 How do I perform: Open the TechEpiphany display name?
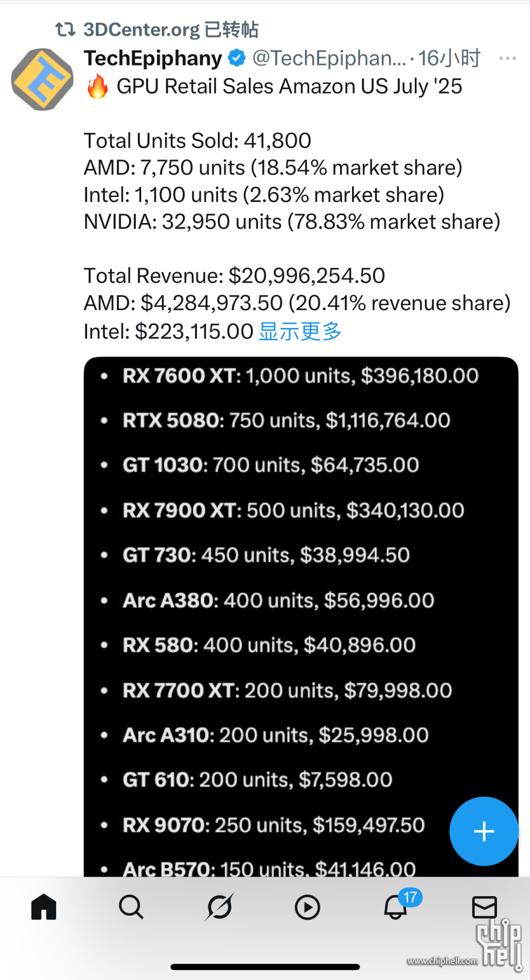(x=153, y=58)
